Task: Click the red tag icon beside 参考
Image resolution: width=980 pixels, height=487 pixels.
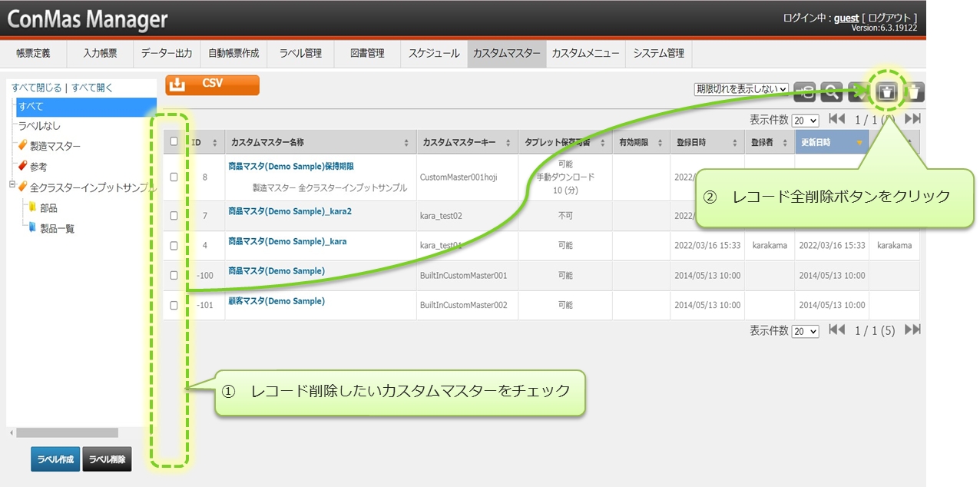Action: 23,166
